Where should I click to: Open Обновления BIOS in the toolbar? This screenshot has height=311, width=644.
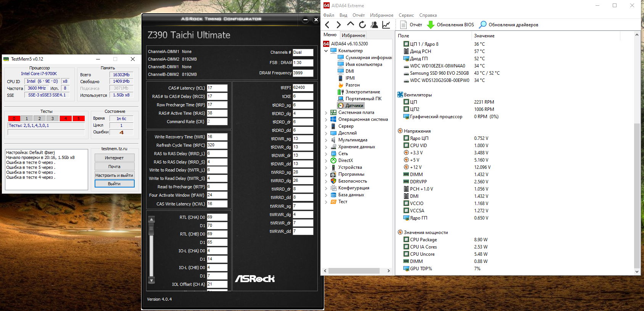[450, 25]
